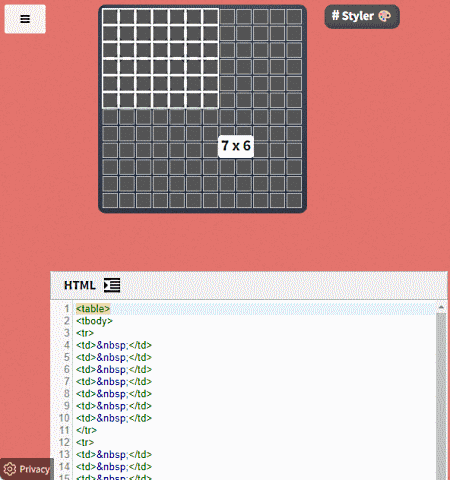Click the HTML panel title label
The height and width of the screenshot is (480, 450).
tap(80, 285)
